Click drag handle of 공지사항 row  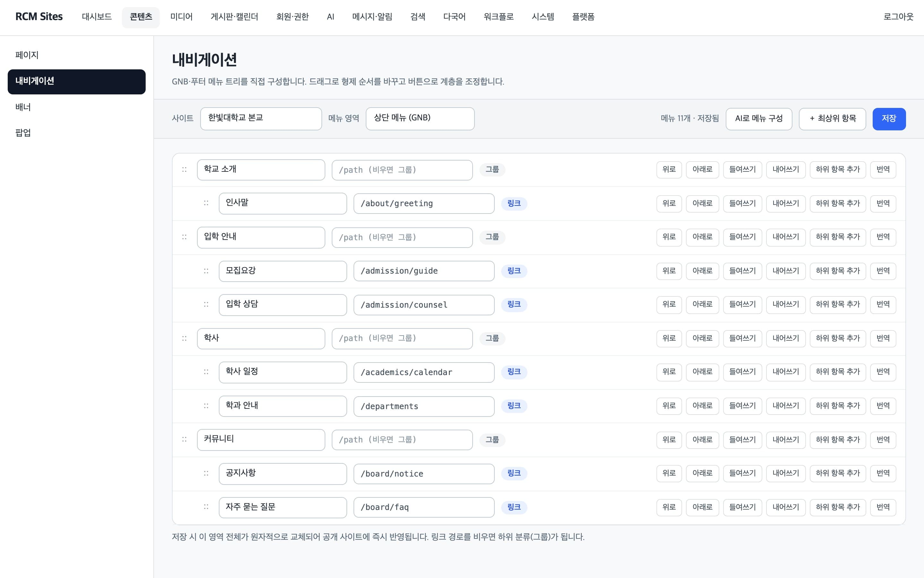(206, 473)
